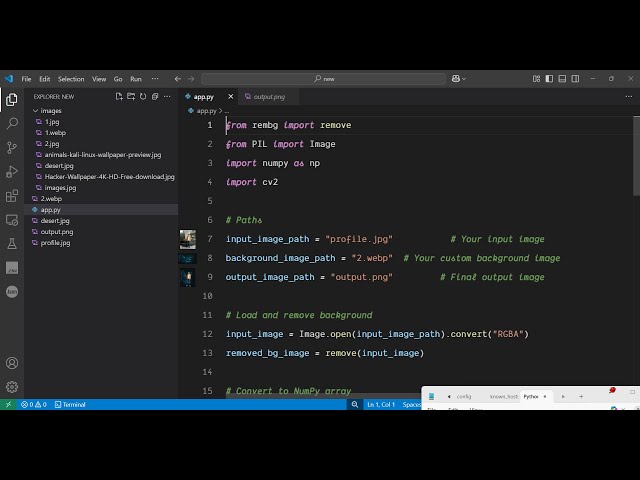The image size is (640, 480).
Task: Open 2.webp in root folder
Action: point(51,199)
